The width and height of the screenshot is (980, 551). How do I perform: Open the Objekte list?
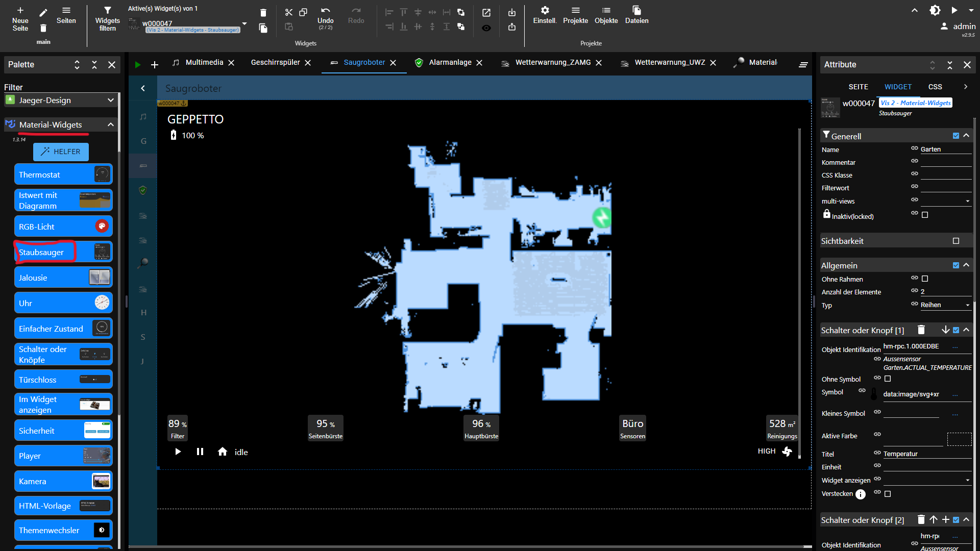(606, 10)
